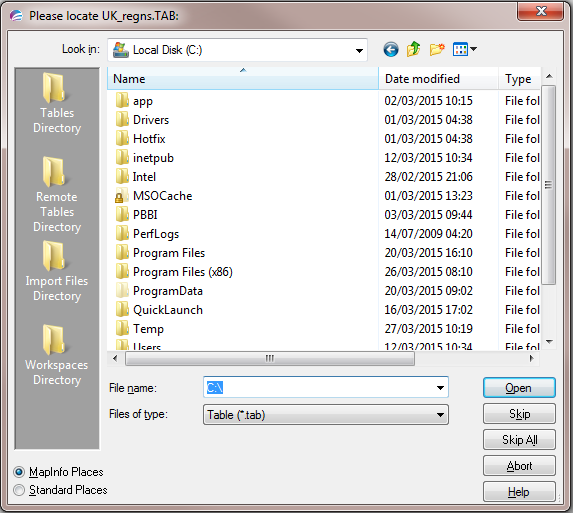Click the date '26/03/2015 08:10'
Image resolution: width=573 pixels, height=513 pixels.
[428, 272]
